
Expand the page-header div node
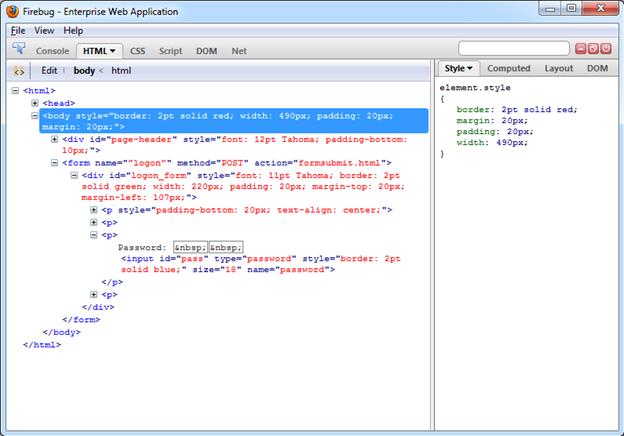[x=55, y=139]
